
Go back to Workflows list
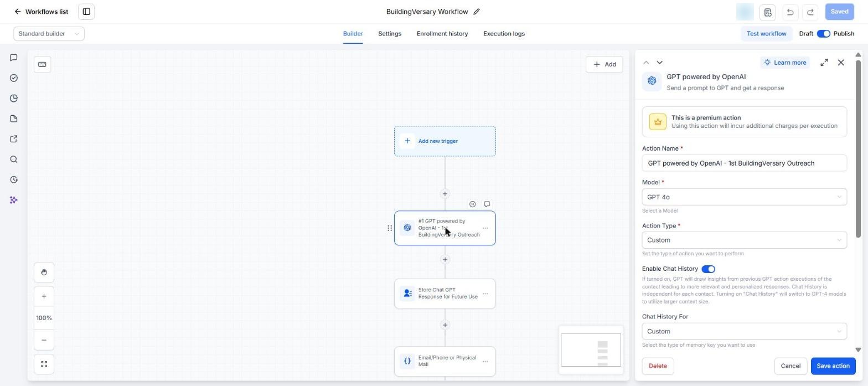pyautogui.click(x=42, y=12)
